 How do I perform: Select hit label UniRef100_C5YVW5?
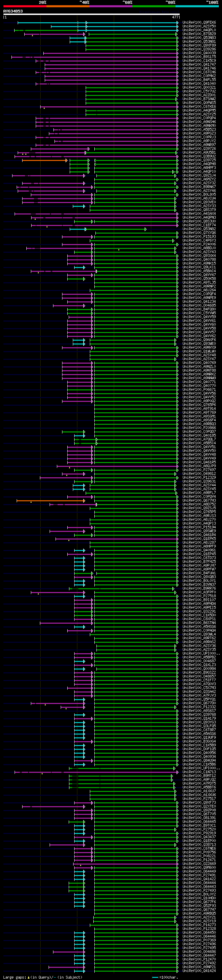(x=199, y=313)
